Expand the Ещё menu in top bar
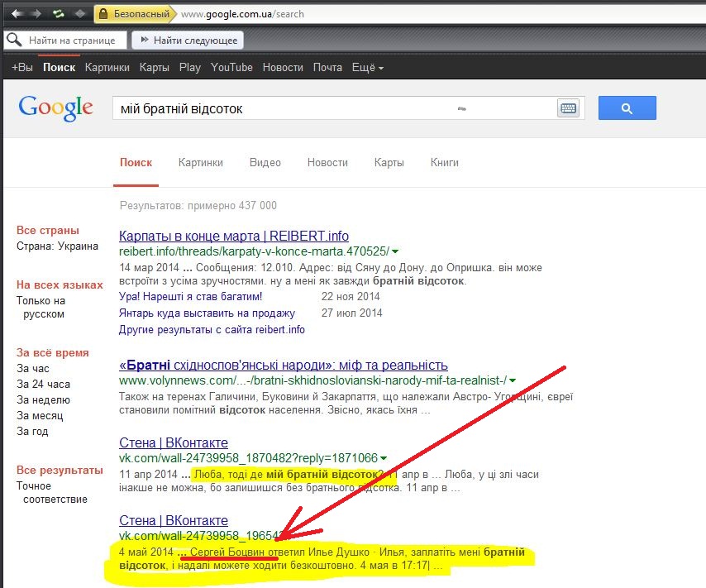 [367, 68]
